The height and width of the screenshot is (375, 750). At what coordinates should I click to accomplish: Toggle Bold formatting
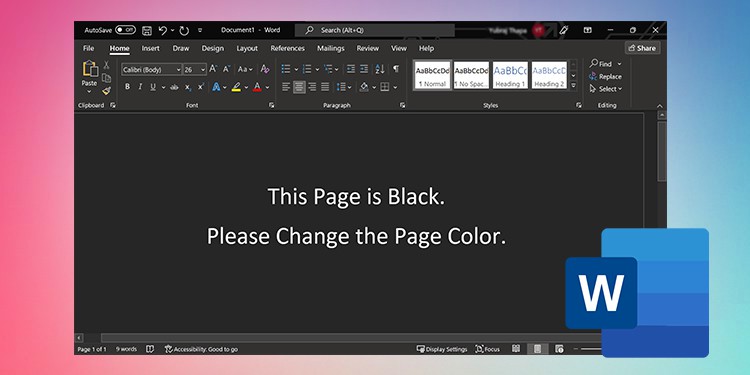127,87
